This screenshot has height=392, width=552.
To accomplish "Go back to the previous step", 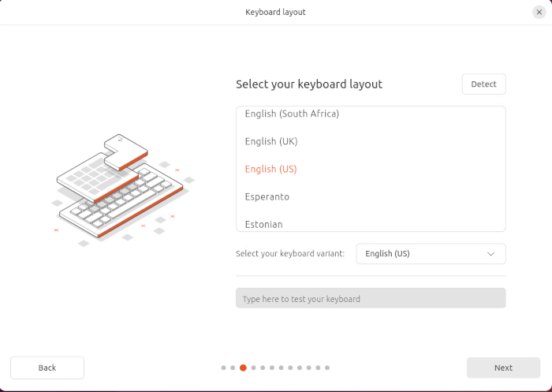I will pyautogui.click(x=47, y=368).
